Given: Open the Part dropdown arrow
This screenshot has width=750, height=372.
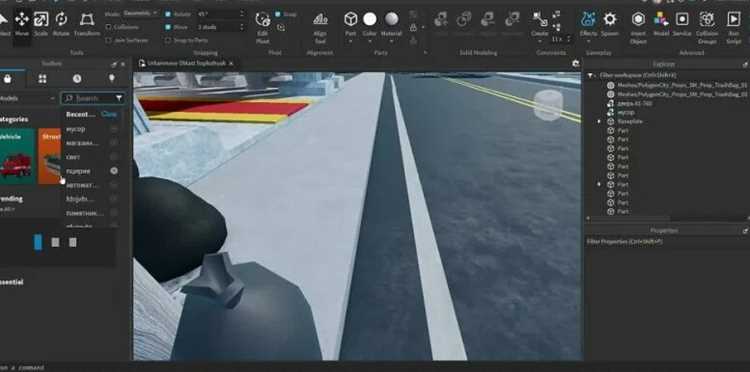Looking at the screenshot, I should tap(351, 41).
